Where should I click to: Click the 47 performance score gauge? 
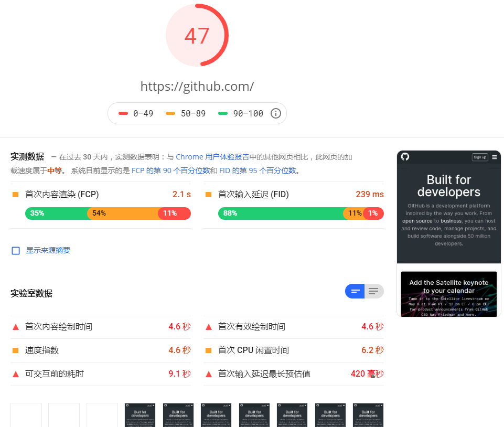(x=197, y=35)
